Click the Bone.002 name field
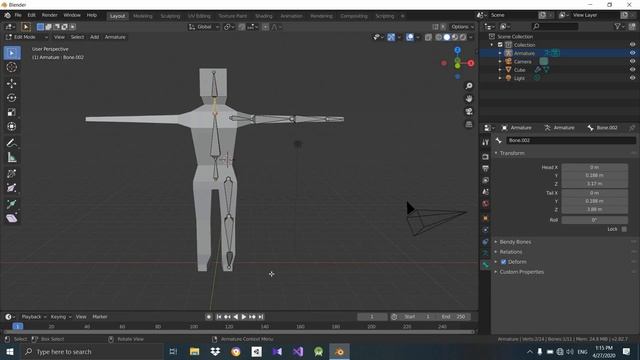The height and width of the screenshot is (360, 640). [x=571, y=140]
